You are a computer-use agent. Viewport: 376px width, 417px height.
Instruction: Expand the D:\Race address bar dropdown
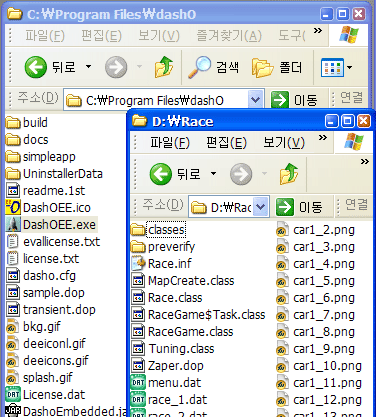point(261,207)
